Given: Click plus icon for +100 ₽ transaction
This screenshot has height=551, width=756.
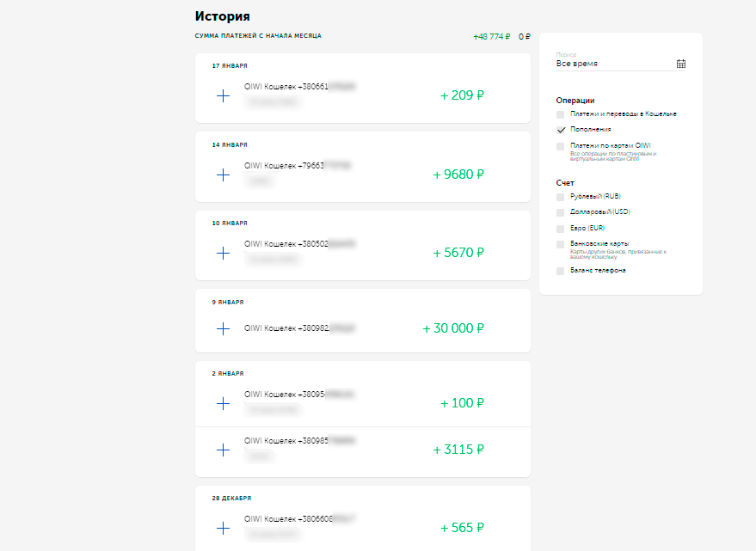Looking at the screenshot, I should pos(223,403).
